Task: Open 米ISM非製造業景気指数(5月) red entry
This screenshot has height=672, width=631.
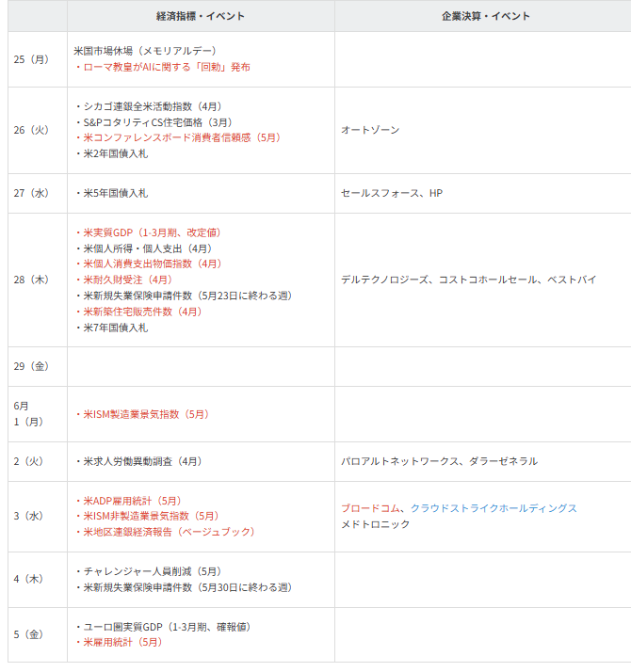Action: click(x=147, y=516)
